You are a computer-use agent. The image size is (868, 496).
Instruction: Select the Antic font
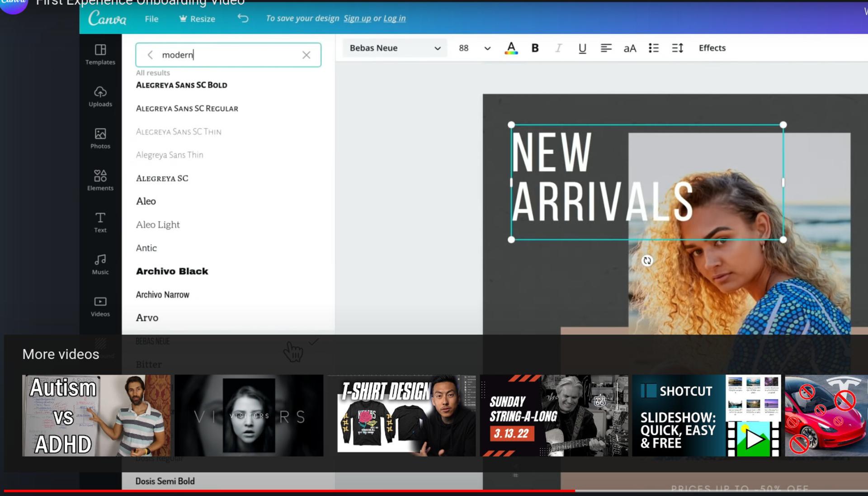click(x=146, y=248)
